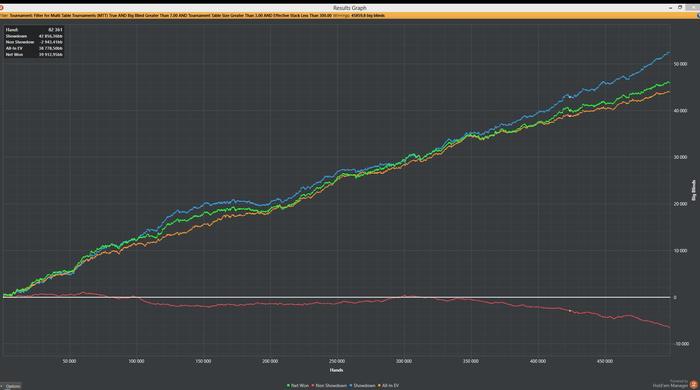Screen dimensions: 700x390
Task: Click the 40 000 y-axis label
Action: pyautogui.click(x=680, y=111)
